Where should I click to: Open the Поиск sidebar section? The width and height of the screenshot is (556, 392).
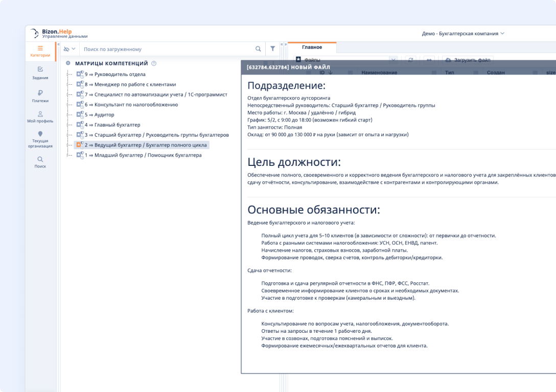[40, 162]
